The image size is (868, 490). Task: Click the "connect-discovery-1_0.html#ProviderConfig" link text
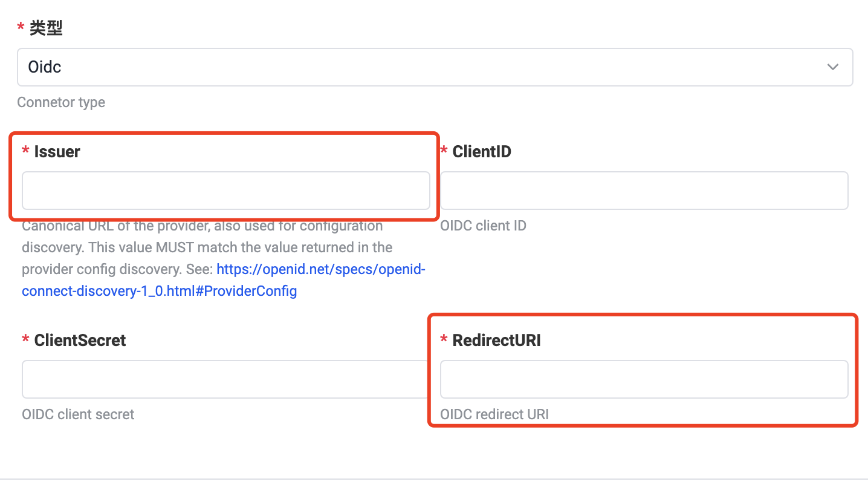tap(159, 291)
